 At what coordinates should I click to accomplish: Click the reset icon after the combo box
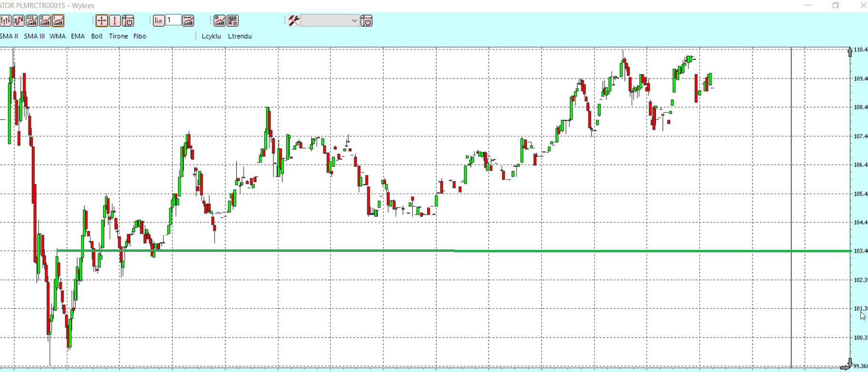point(367,20)
